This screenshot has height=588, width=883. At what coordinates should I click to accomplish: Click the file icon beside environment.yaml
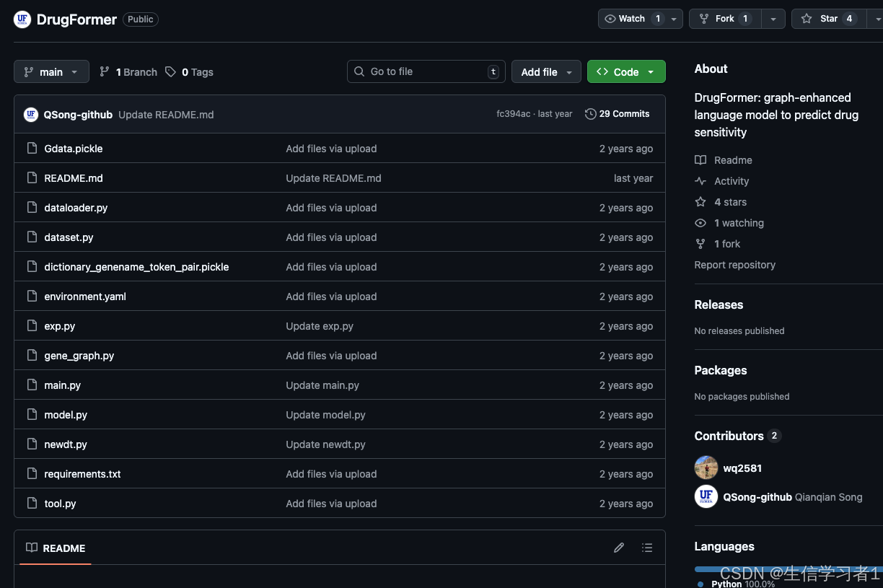pos(32,297)
